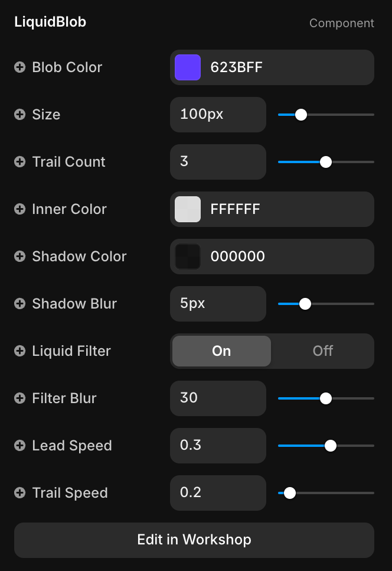Screen dimensions: 392x571
Task: Click the plus icon next to Inner Color
Action: click(20, 209)
